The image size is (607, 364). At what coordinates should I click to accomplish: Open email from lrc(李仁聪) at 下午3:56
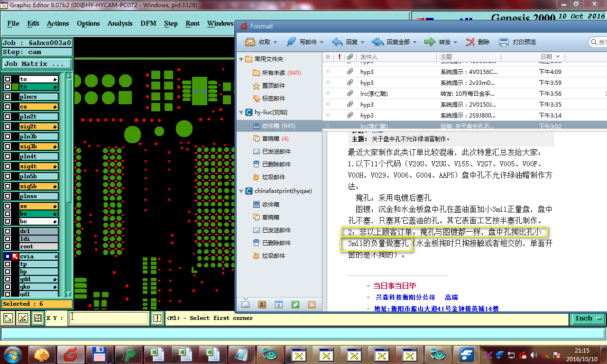[465, 94]
